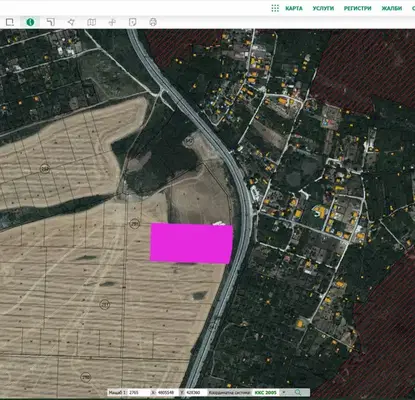Toggle the green info identify tool
This screenshot has width=415, height=400.
tap(30, 22)
